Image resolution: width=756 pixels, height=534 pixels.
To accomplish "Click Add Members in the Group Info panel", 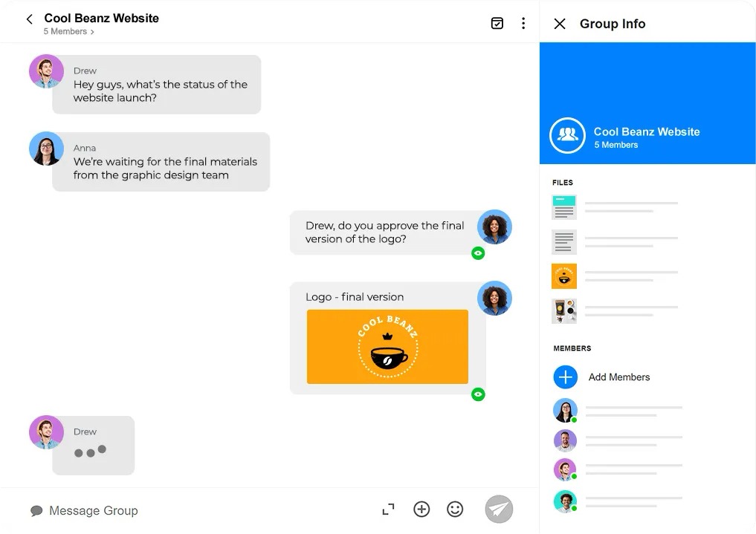I will [x=619, y=377].
